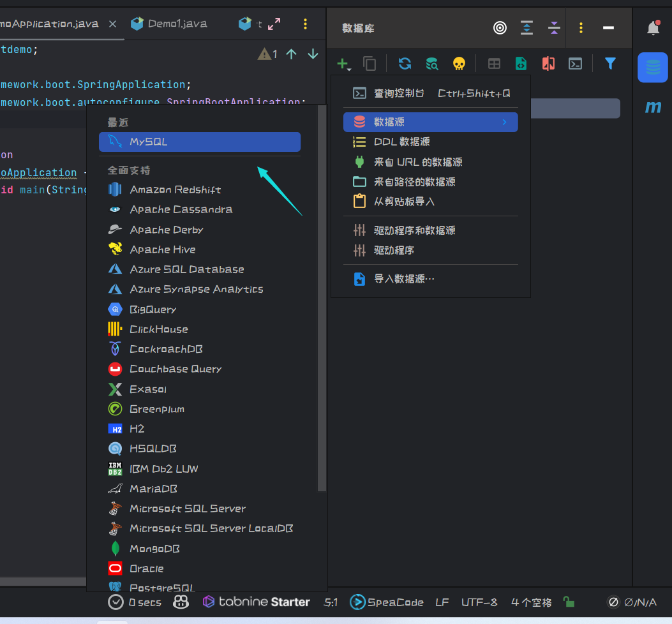Click 导入数据源… menu item

click(431, 279)
